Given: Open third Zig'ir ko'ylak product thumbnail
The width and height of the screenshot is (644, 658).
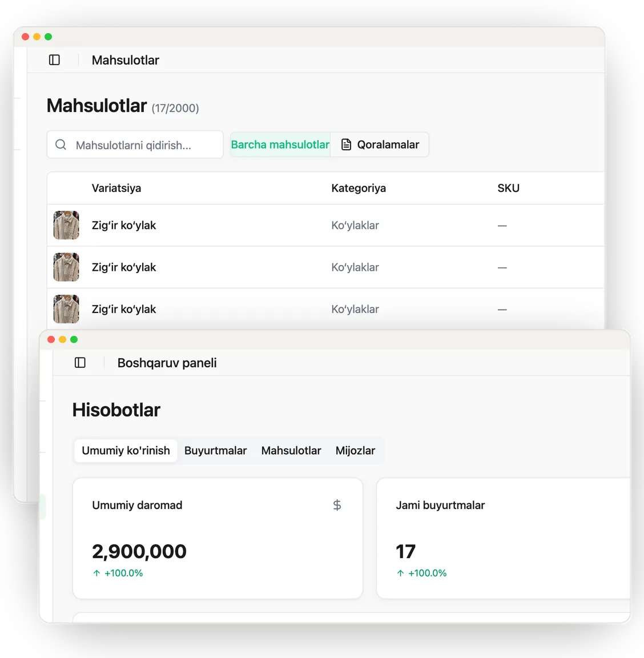Looking at the screenshot, I should (x=66, y=309).
